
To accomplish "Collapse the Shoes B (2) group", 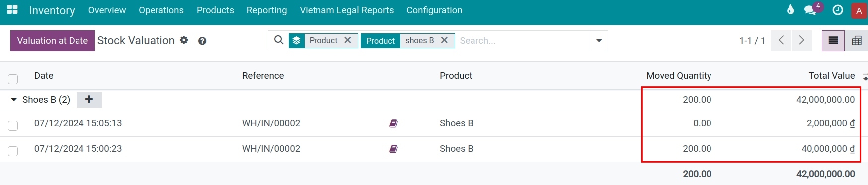I will tap(14, 100).
